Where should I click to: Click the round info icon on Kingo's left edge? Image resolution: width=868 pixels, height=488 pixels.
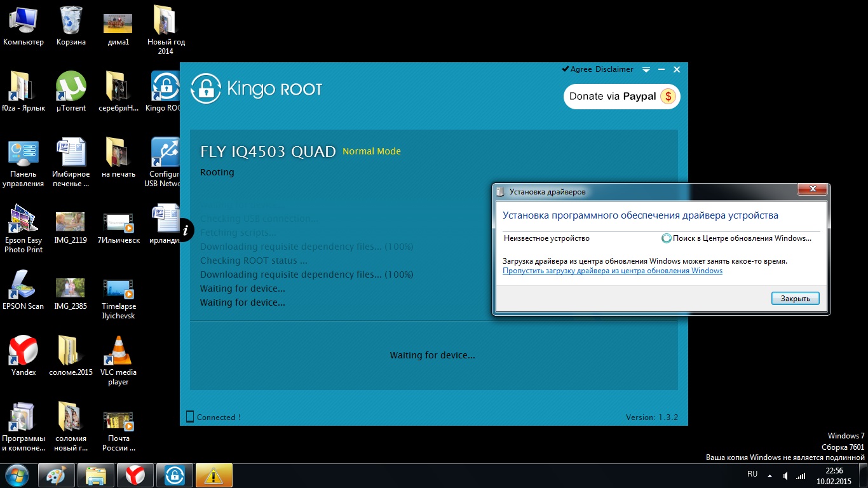coord(186,230)
